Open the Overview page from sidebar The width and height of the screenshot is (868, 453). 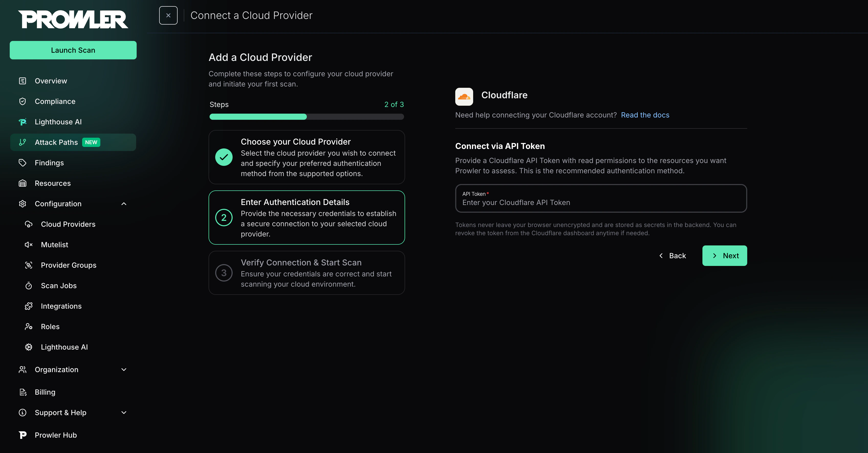(x=51, y=81)
